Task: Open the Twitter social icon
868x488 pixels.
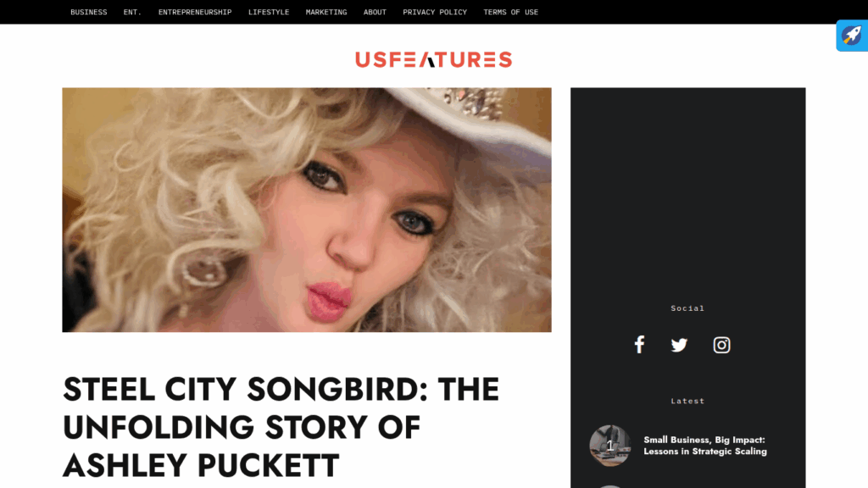Action: click(679, 346)
